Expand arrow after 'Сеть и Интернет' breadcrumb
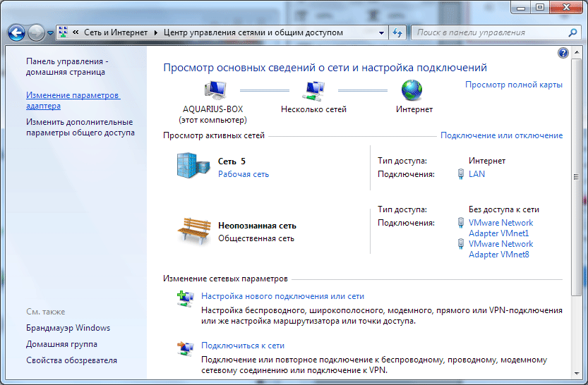Screen dimensions: 588x385 click(156, 32)
